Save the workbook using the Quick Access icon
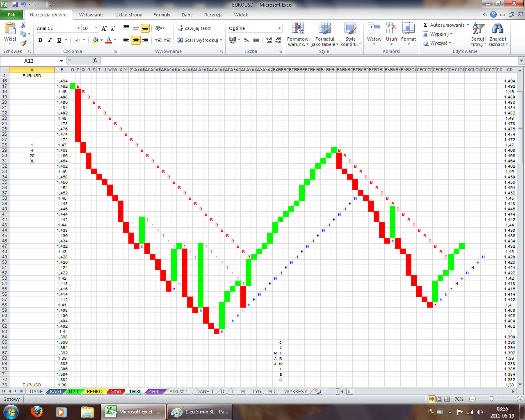Viewport: 525px width, 420px height. (15, 5)
